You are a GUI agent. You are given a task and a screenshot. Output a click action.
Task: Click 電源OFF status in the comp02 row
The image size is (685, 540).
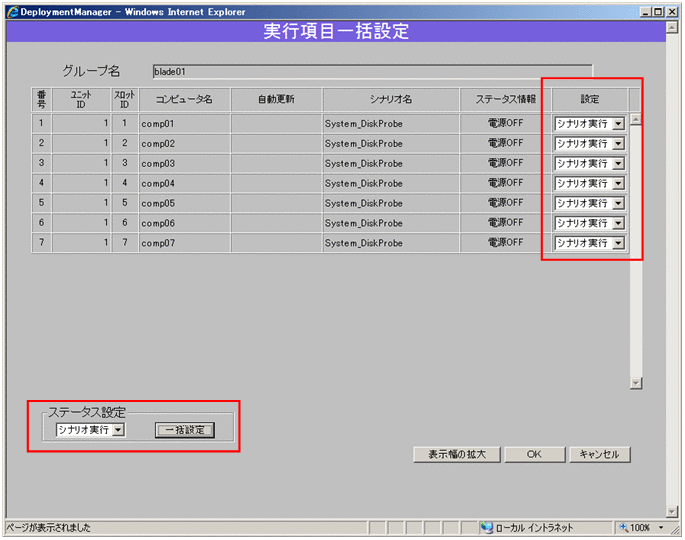[x=505, y=143]
